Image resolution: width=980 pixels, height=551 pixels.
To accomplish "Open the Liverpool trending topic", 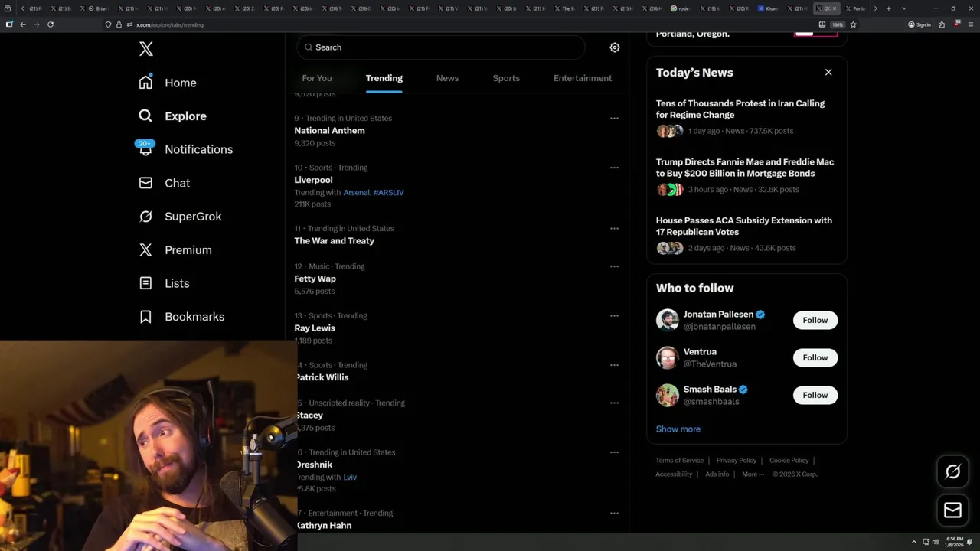I will [x=313, y=180].
